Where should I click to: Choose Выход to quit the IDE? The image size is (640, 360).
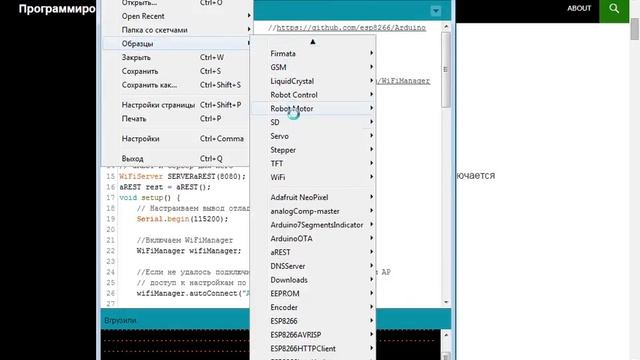point(176,158)
